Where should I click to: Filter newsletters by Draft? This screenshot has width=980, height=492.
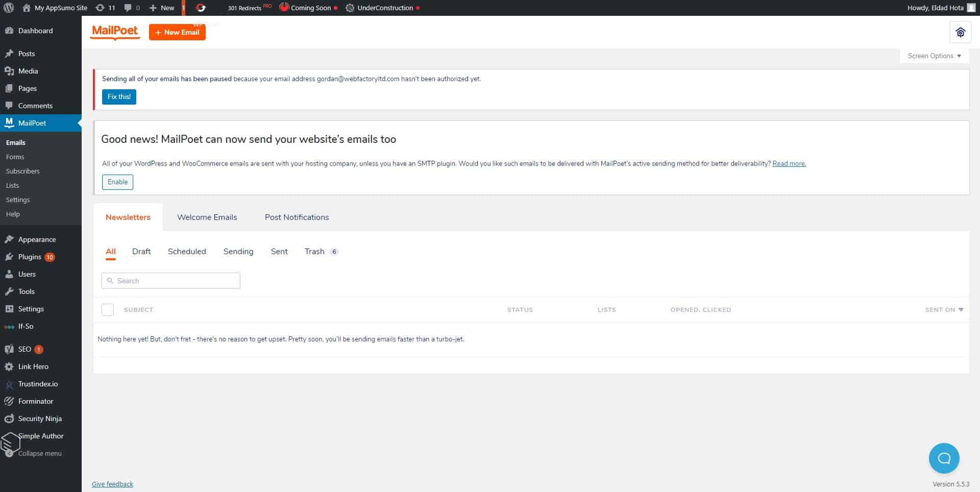pyautogui.click(x=141, y=252)
